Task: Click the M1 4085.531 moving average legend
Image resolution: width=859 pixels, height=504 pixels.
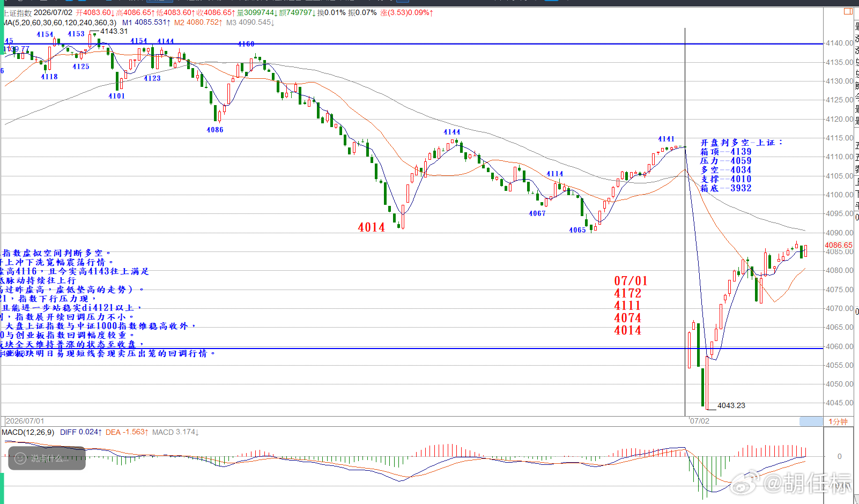Action: coord(146,23)
